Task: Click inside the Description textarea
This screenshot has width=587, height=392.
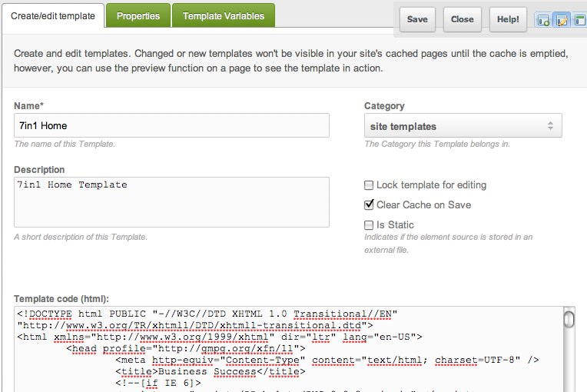Action: point(171,202)
